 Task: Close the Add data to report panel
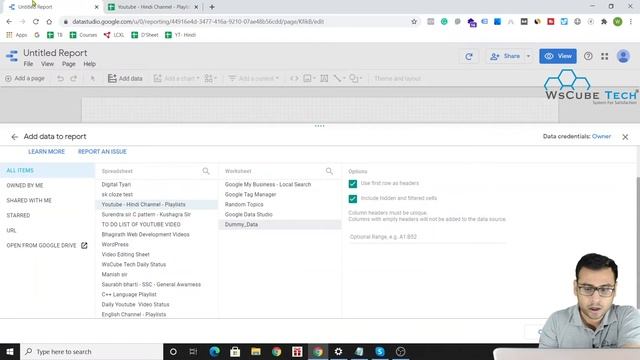(625, 137)
